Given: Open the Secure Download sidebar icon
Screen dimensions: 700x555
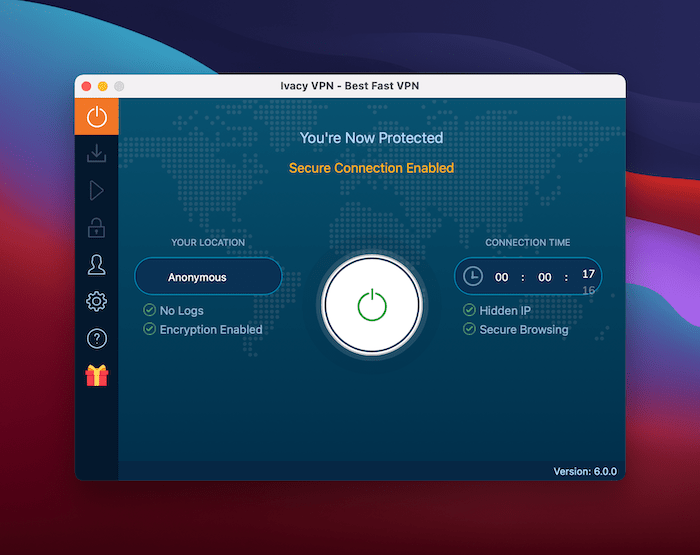Looking at the screenshot, I should point(96,153).
